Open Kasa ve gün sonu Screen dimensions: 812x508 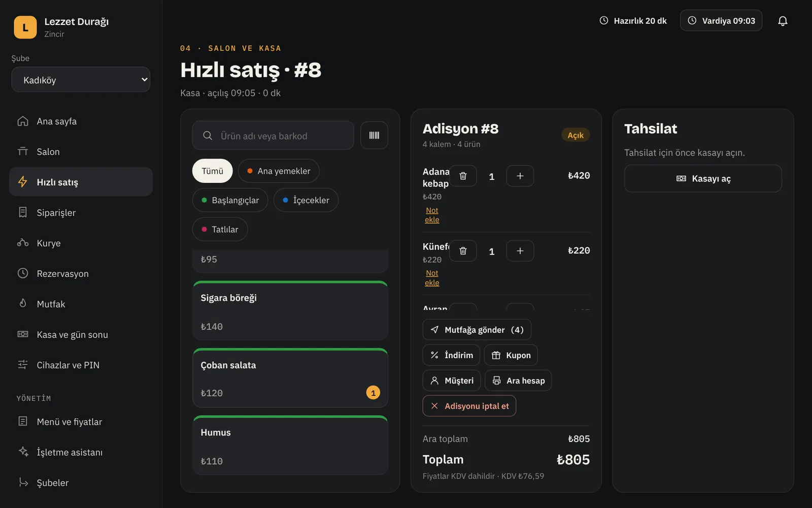81,334
